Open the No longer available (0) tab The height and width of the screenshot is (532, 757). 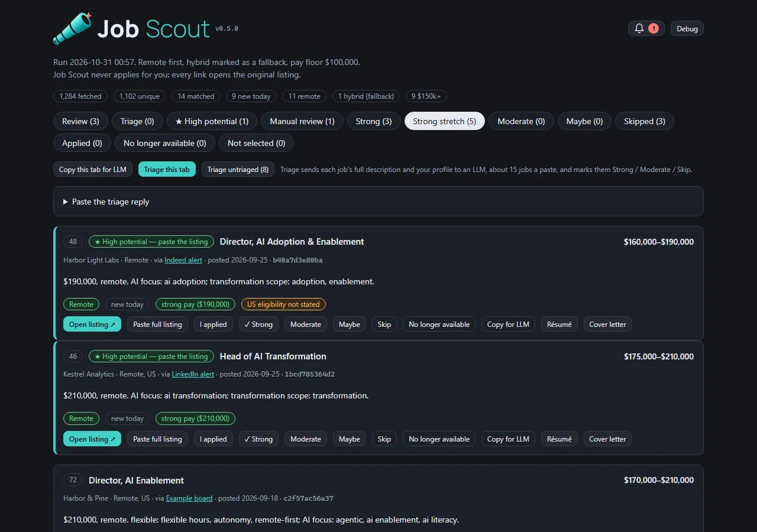point(165,143)
